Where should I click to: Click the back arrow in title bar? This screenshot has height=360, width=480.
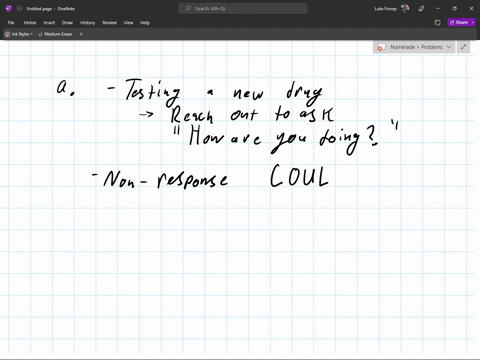[20, 9]
